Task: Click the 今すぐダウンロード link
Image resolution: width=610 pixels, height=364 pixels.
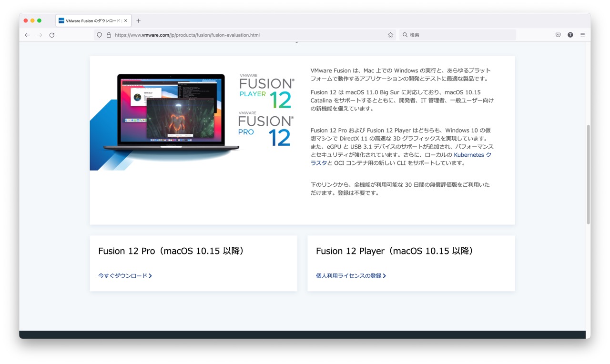Action: point(125,275)
